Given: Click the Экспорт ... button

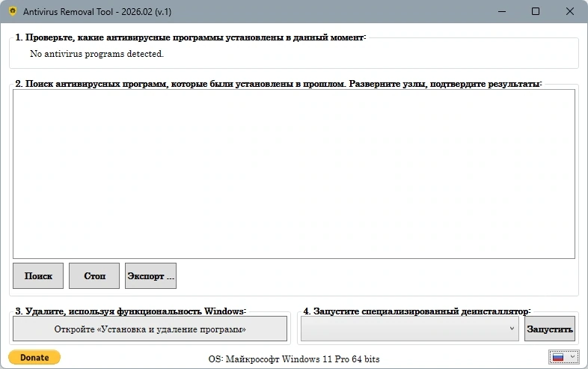Looking at the screenshot, I should point(151,276).
